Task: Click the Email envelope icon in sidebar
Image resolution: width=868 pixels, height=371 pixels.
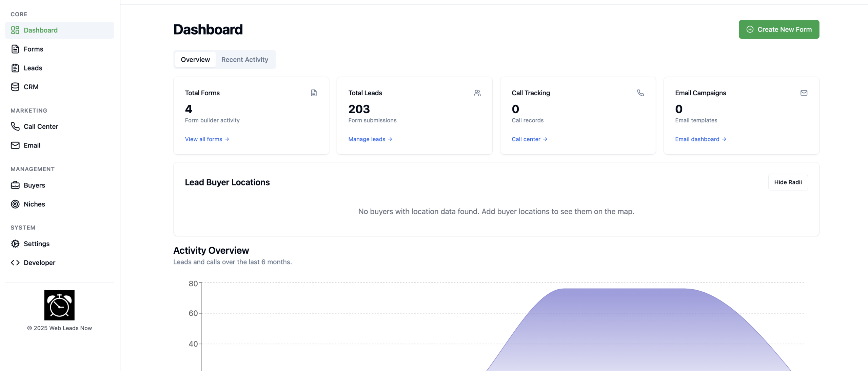Action: pyautogui.click(x=15, y=145)
